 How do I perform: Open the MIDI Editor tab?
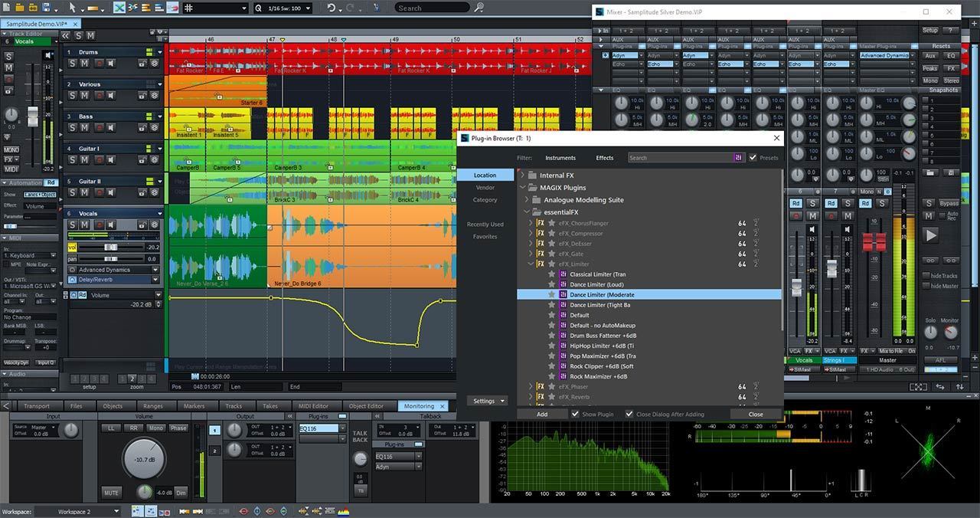tap(313, 406)
